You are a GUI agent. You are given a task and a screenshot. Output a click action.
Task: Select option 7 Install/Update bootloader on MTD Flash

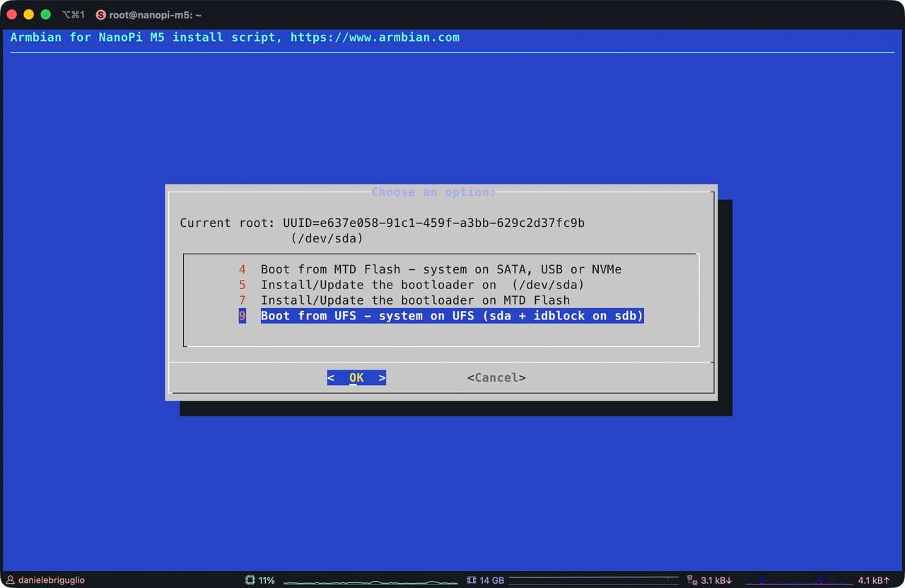tap(404, 300)
